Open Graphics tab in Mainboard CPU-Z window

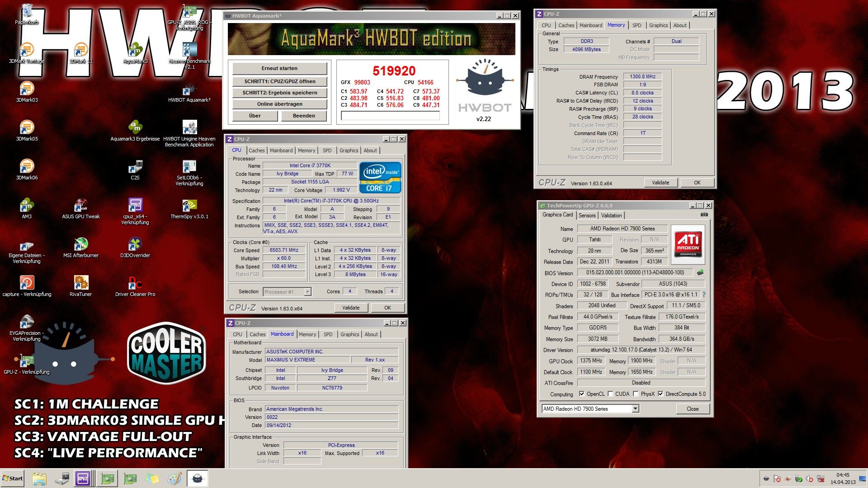point(350,334)
